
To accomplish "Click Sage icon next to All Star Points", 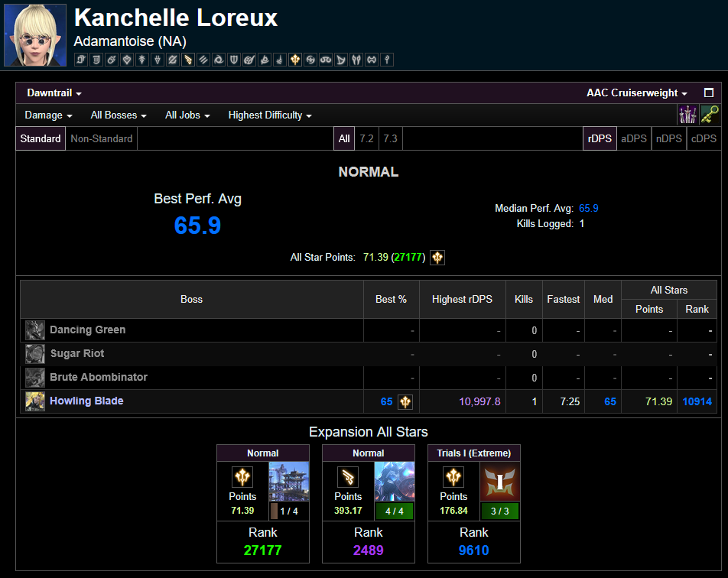I will [437, 257].
